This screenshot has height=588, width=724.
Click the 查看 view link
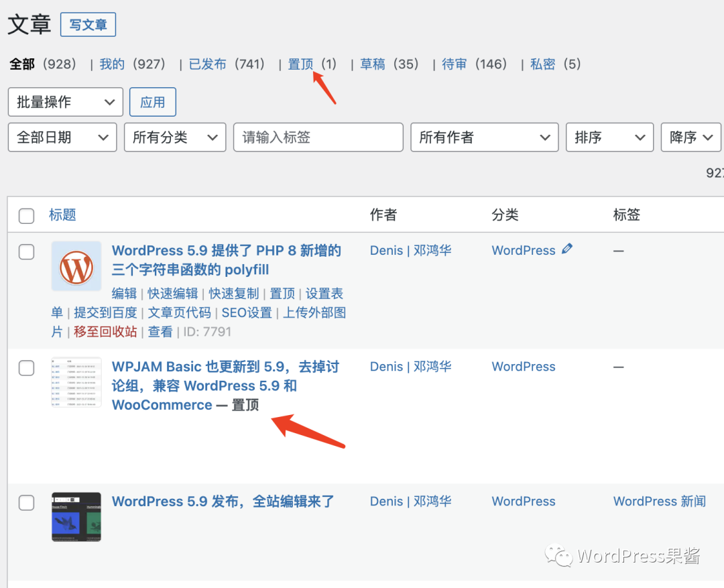(160, 332)
